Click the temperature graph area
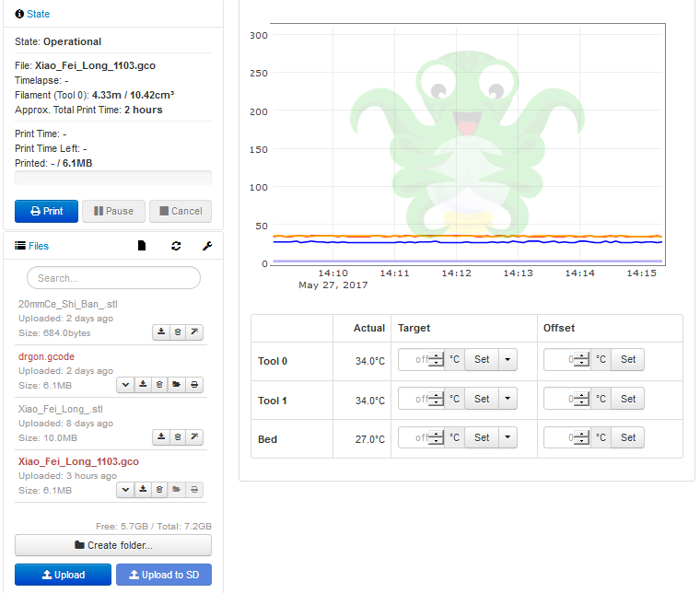This screenshot has height=593, width=700. click(x=468, y=145)
